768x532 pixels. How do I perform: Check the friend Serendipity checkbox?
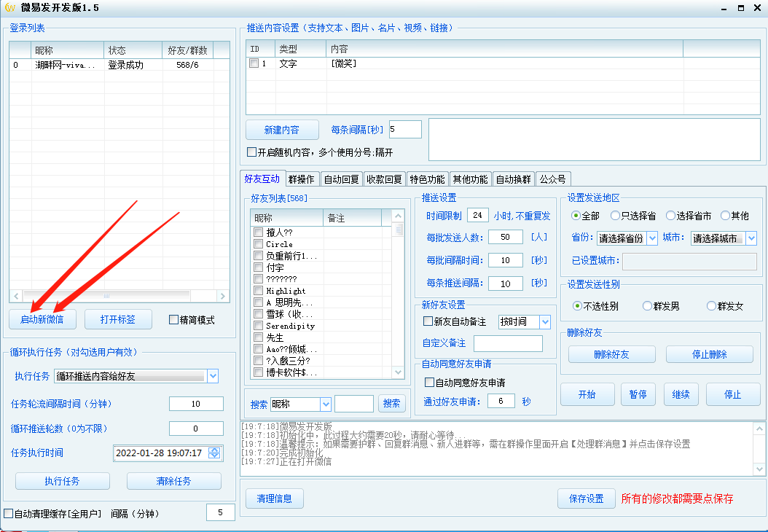click(258, 325)
